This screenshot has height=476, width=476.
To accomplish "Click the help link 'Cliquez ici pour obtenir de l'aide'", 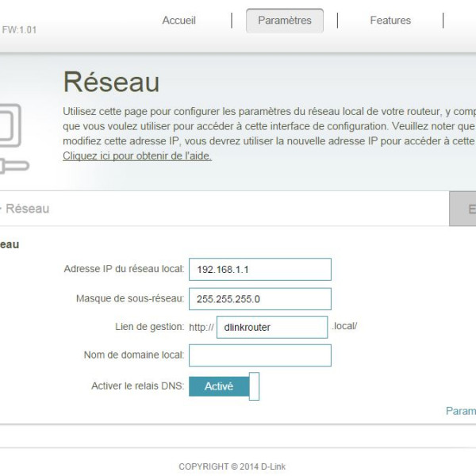I will coord(137,155).
